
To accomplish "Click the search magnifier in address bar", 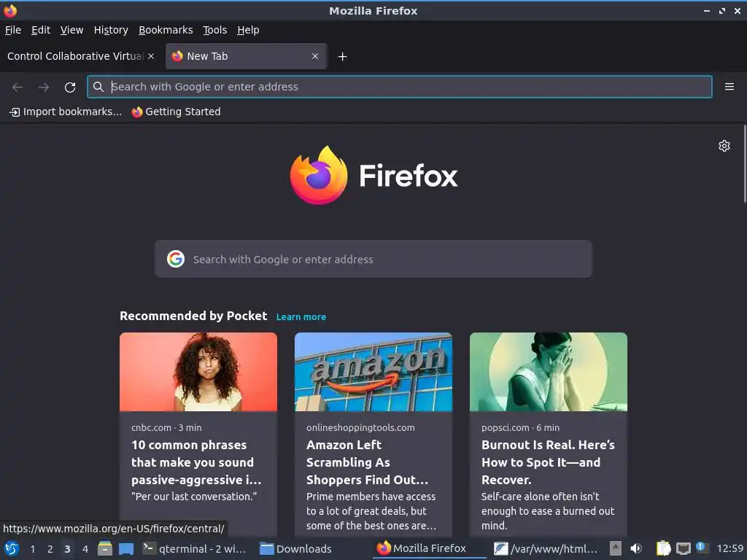I will pos(98,87).
